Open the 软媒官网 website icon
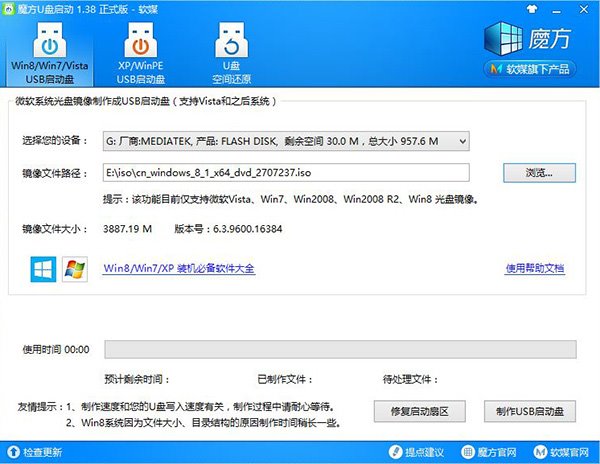This screenshot has width=600, height=464. (x=535, y=453)
